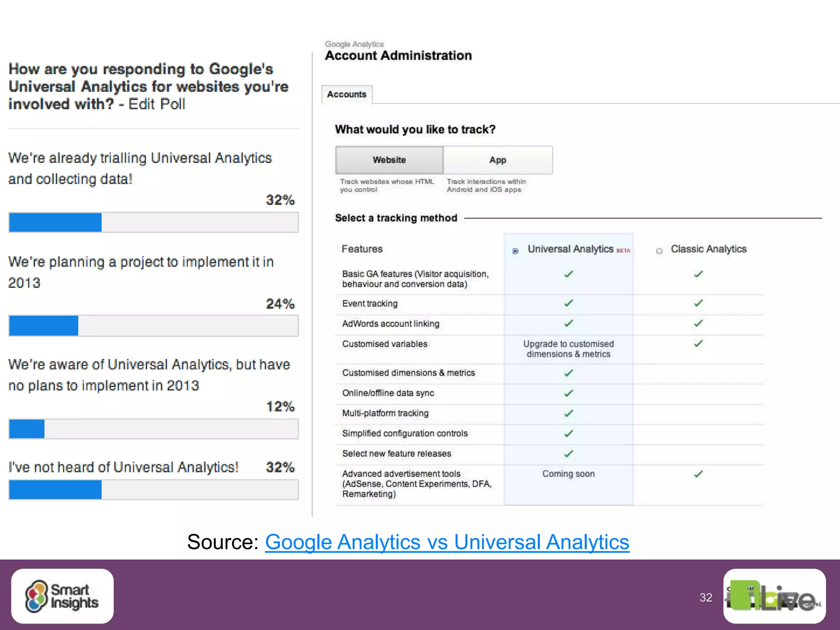Click checkmark for Customised dimensions & metrics
This screenshot has width=840, height=630.
coord(568,373)
